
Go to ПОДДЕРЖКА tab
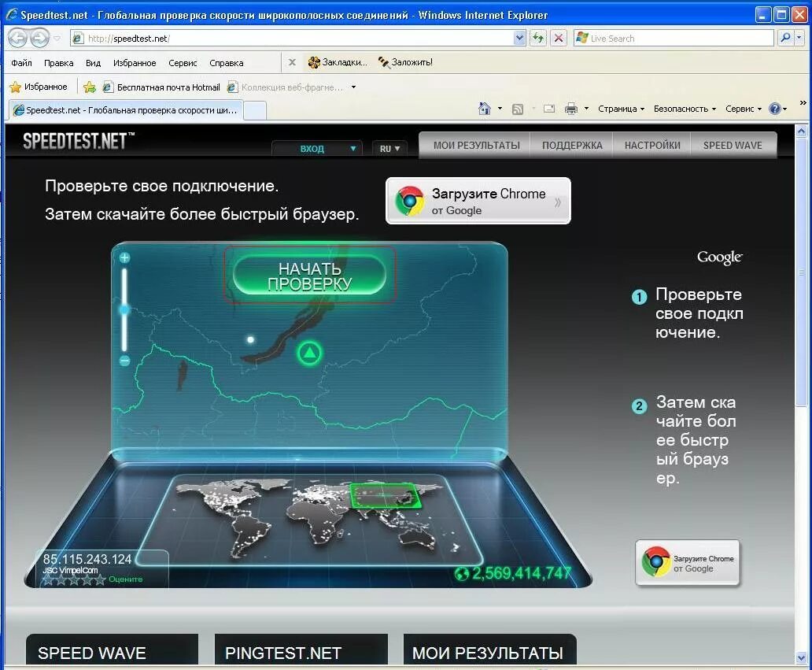pos(572,145)
